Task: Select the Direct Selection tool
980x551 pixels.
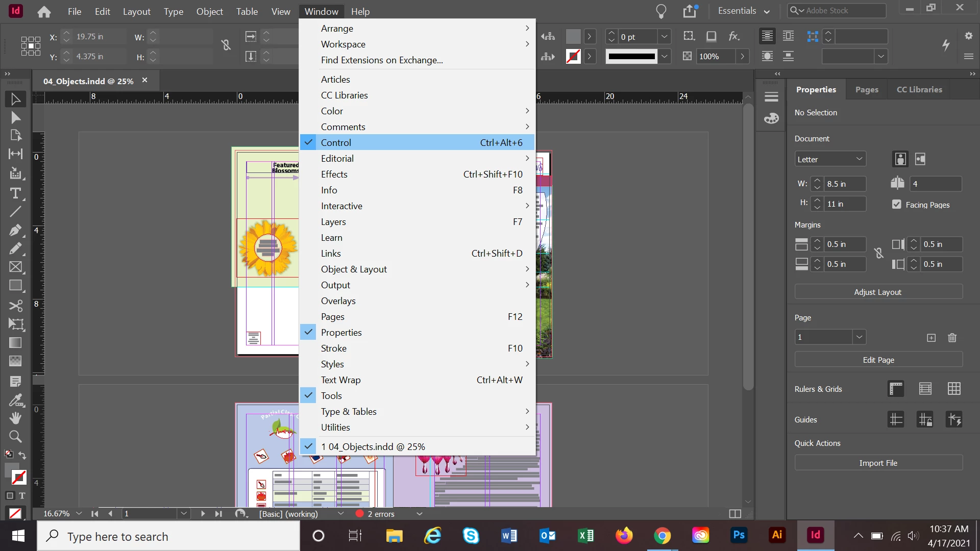Action: 15,118
